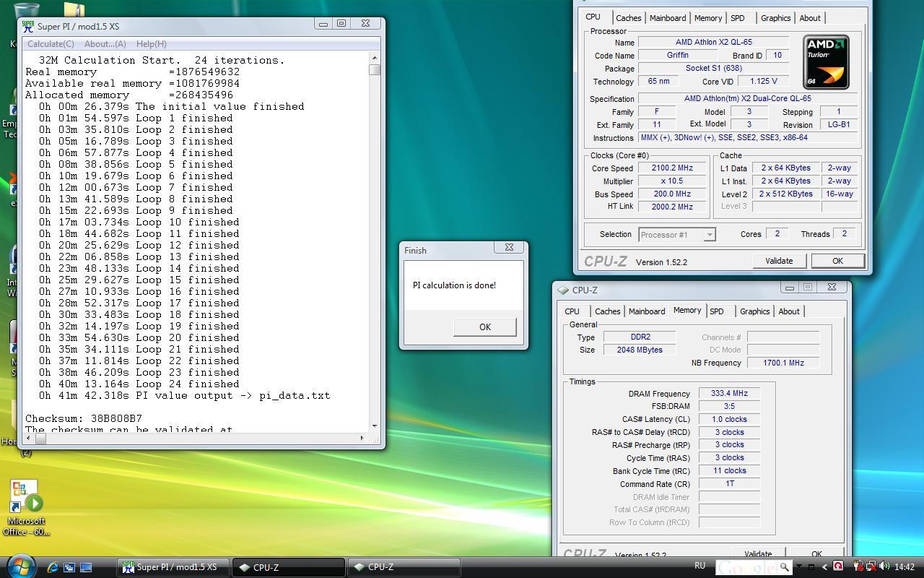Click Super PI taskbar button

tap(173, 567)
